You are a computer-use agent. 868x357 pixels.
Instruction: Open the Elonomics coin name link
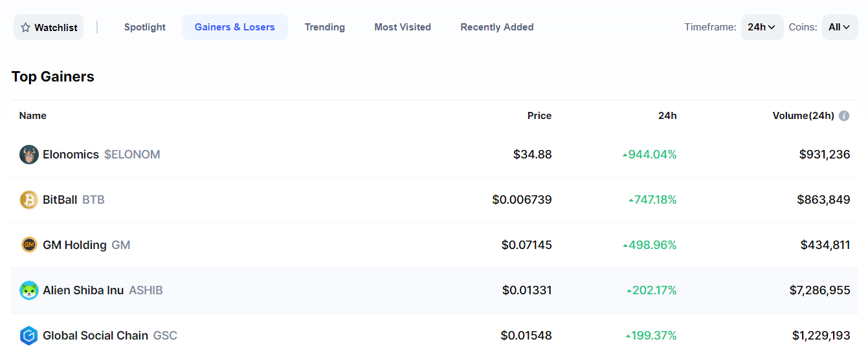tap(71, 155)
